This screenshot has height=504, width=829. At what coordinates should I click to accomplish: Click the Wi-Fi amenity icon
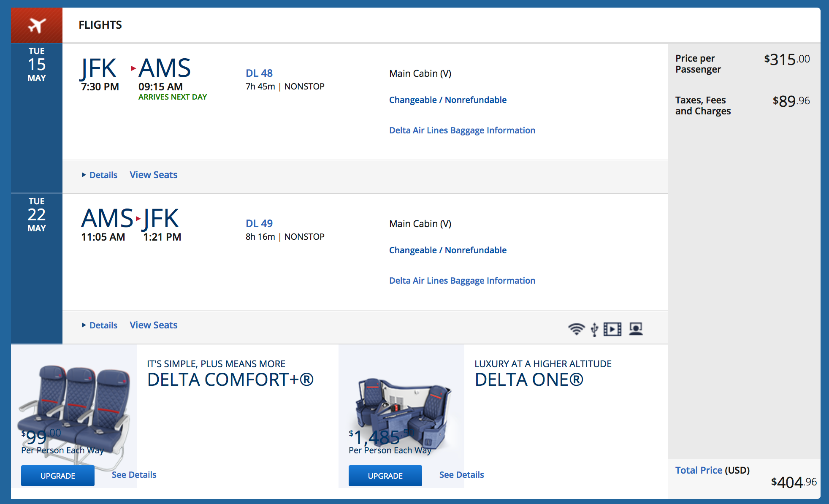576,329
